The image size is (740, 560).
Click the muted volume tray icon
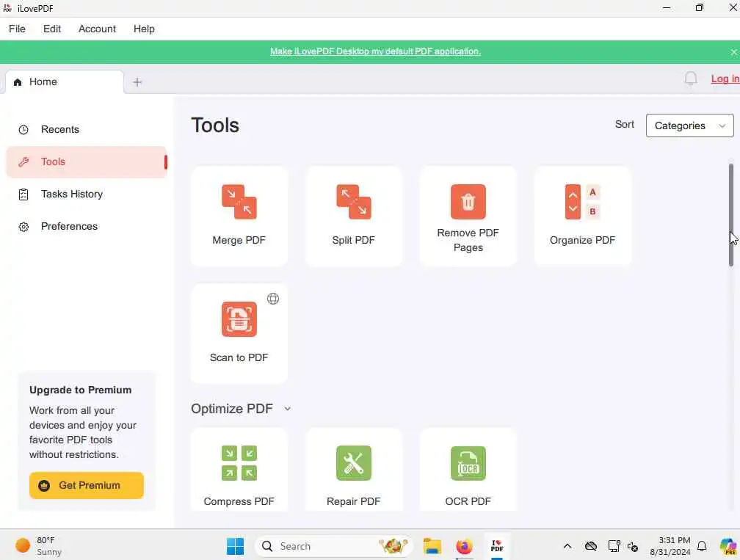(x=633, y=547)
